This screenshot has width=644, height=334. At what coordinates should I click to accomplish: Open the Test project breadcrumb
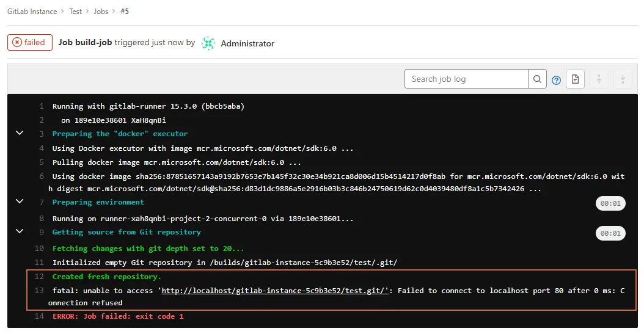75,12
